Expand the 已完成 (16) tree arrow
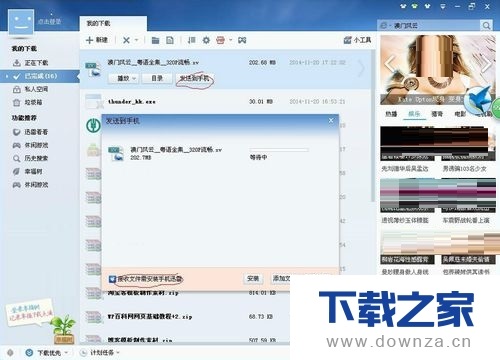Image resolution: width=500 pixels, height=360 pixels. (7, 76)
